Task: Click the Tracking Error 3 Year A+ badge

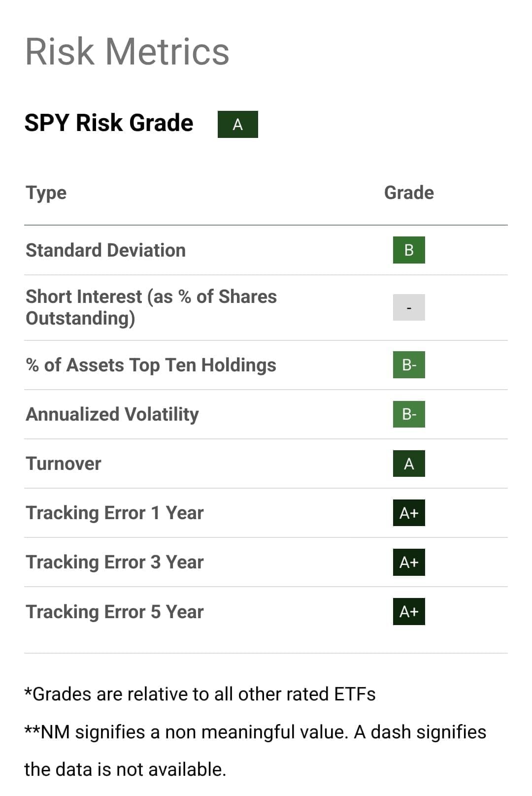Action: [409, 562]
